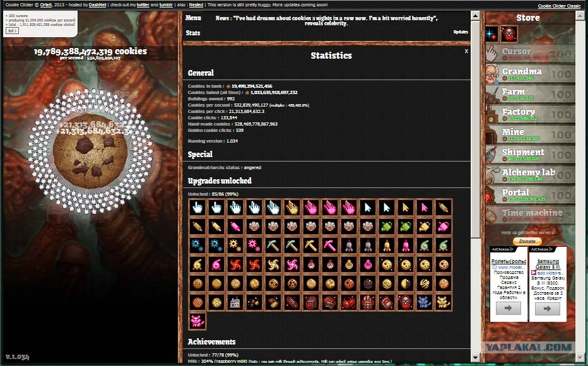
Task: Open the Nested link
Action: tap(196, 5)
